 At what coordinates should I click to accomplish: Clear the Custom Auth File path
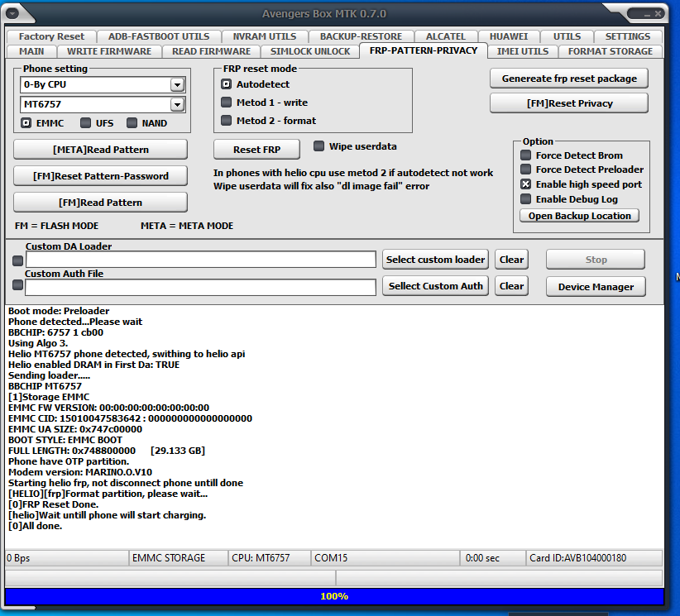tap(512, 286)
